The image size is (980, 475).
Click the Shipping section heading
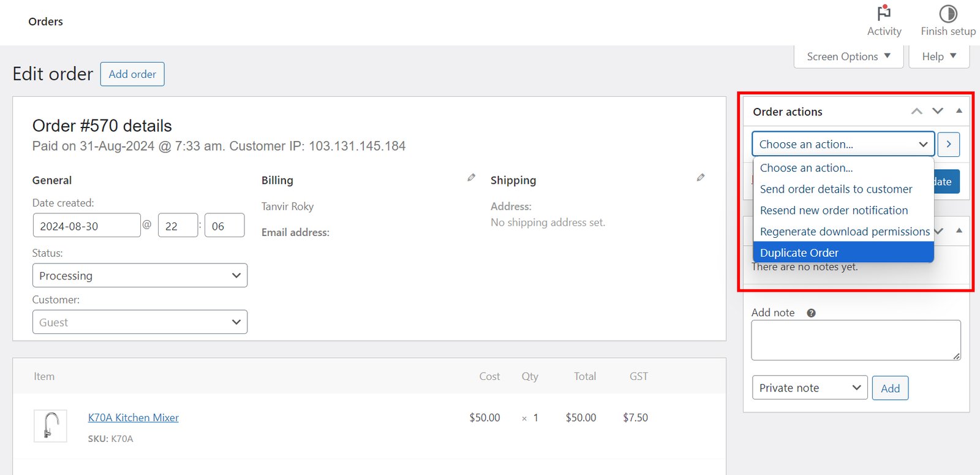pyautogui.click(x=513, y=180)
